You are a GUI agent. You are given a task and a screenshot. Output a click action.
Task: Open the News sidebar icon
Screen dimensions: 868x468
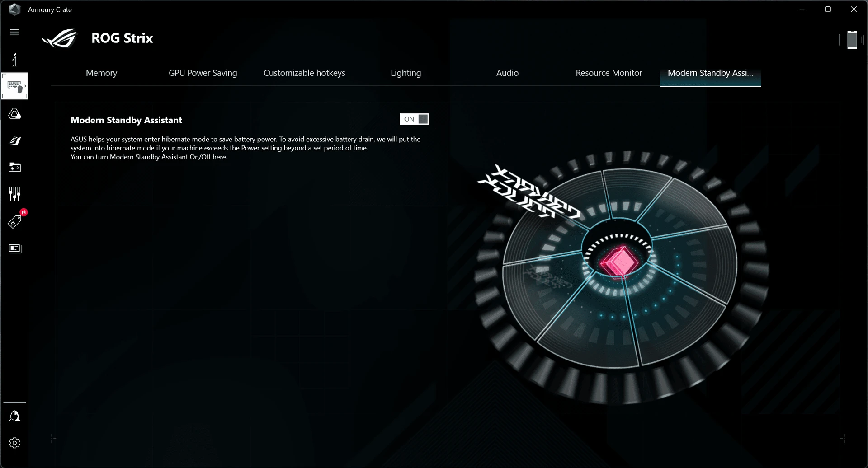coord(15,248)
